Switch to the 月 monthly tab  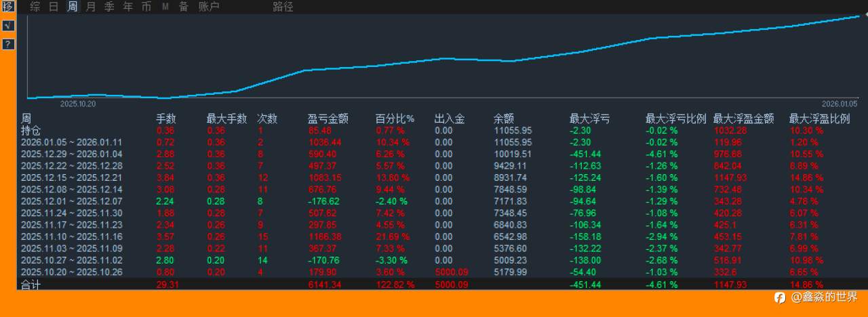(91, 7)
